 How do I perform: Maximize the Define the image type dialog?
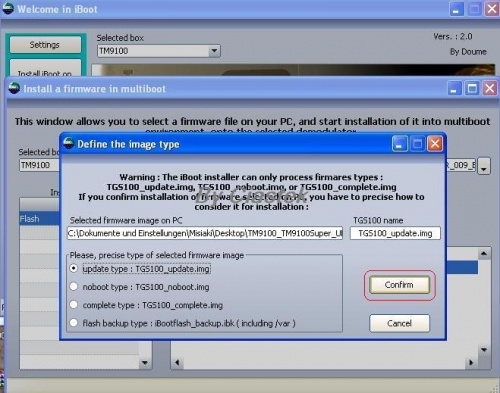coord(417,144)
